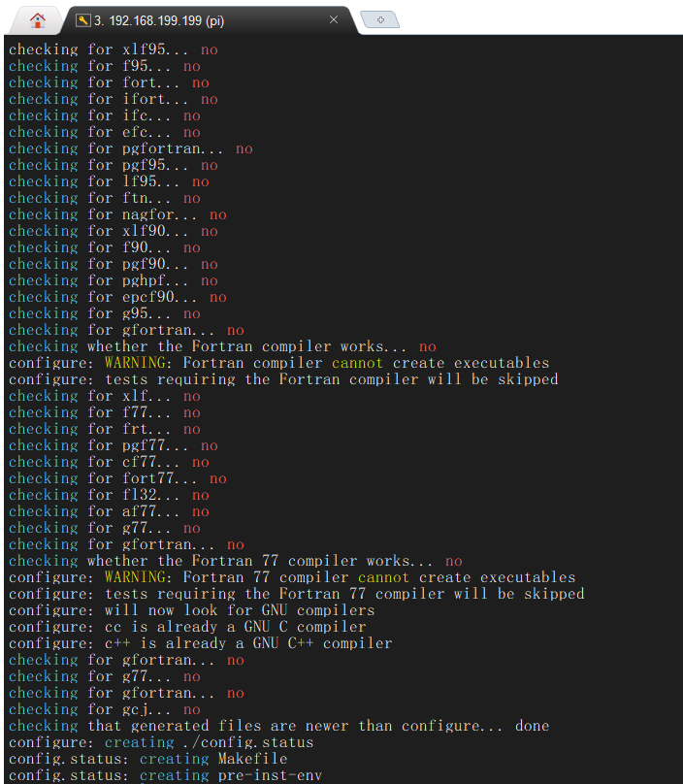
Task: Close the 192.168.199.199 (pi) session tab
Action: click(x=335, y=19)
